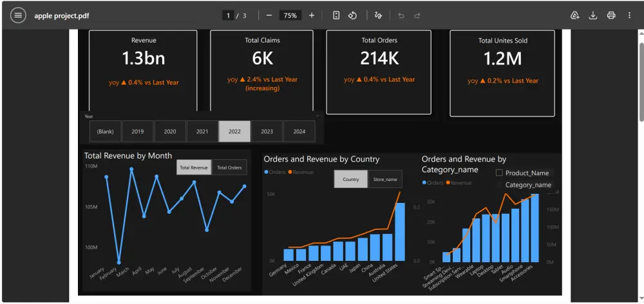Click the redo arrow in toolbar
Screen dimensions: 644x304
pos(417,15)
